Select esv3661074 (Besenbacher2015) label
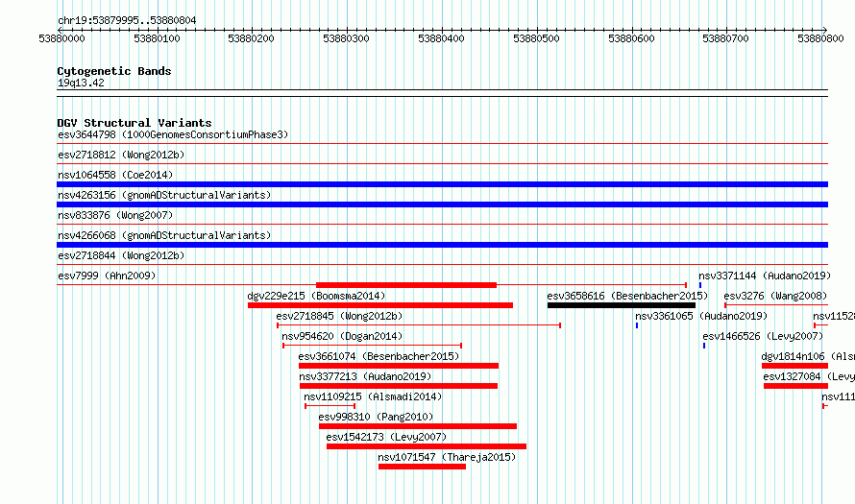 click(x=379, y=356)
